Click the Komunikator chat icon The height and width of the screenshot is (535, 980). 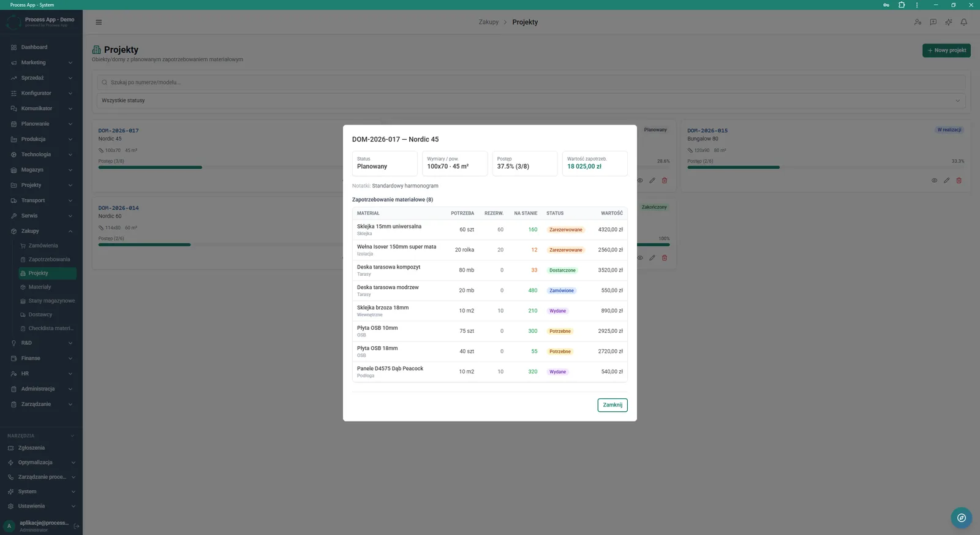[x=13, y=108]
